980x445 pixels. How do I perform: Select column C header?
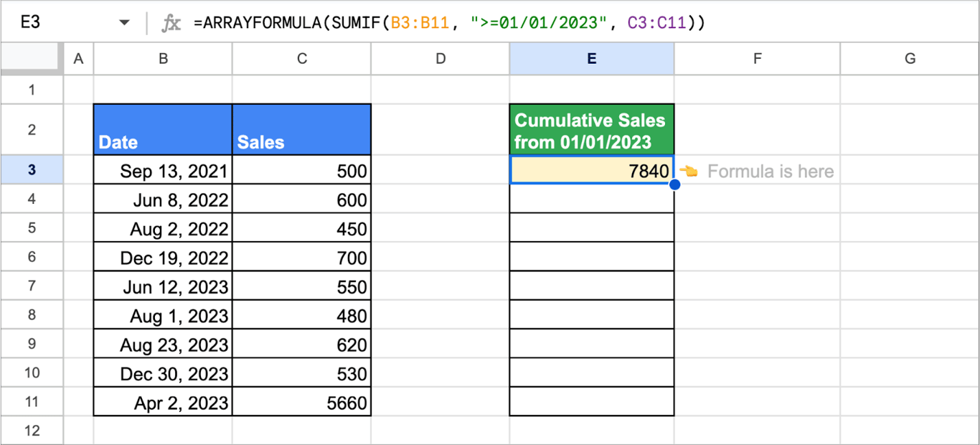tap(301, 60)
